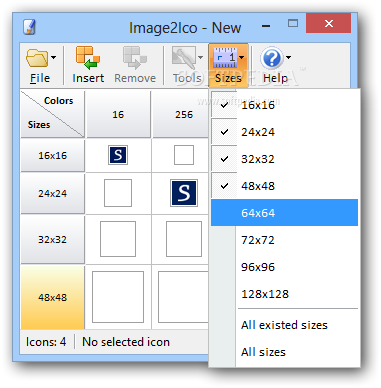This screenshot has width=381, height=388.
Task: Click the Colors/Sizes corner header cell
Action: [53, 113]
